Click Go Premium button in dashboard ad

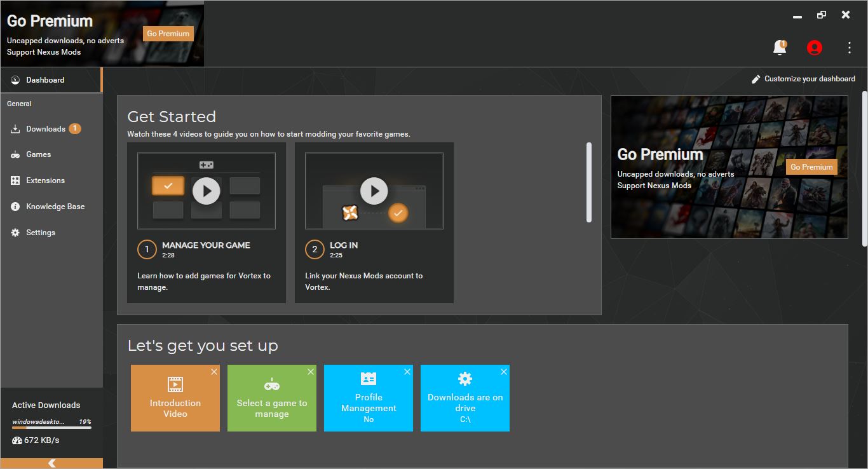(x=811, y=167)
